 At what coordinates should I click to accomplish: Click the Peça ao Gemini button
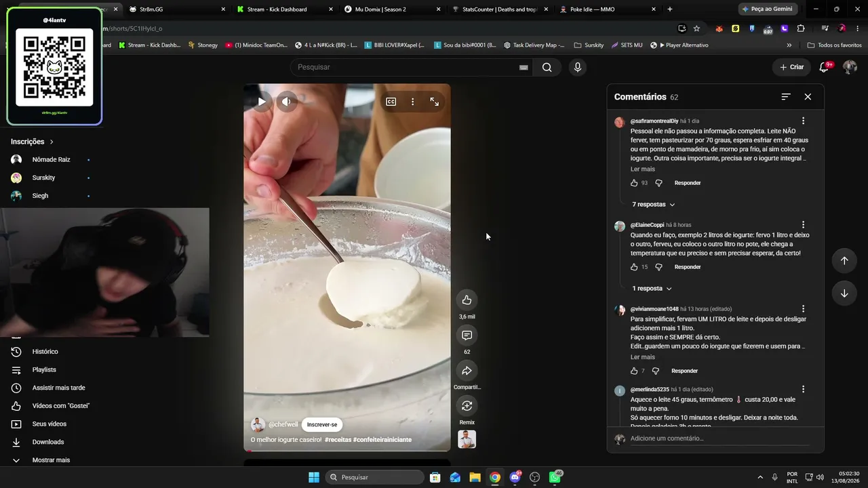[x=768, y=9]
